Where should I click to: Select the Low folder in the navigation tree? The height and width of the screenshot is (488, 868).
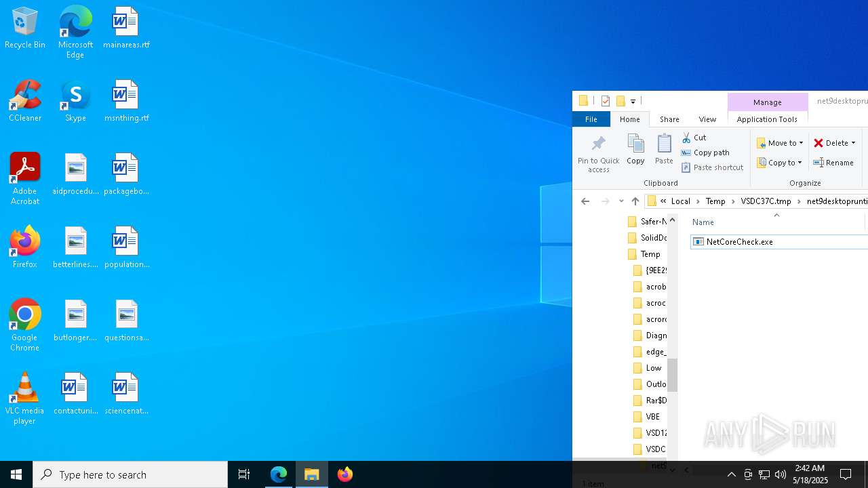click(x=647, y=368)
